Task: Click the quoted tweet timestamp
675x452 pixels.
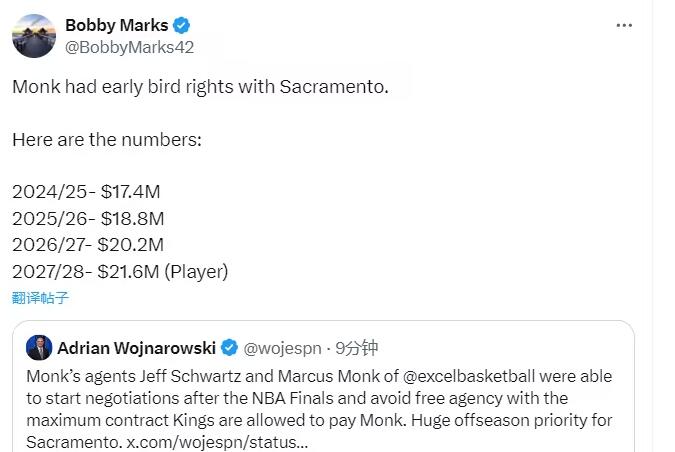Action: (357, 348)
